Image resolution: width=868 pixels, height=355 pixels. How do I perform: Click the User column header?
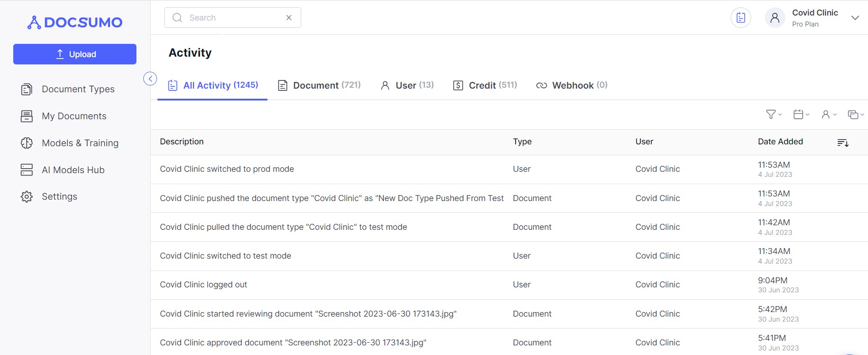pyautogui.click(x=644, y=142)
